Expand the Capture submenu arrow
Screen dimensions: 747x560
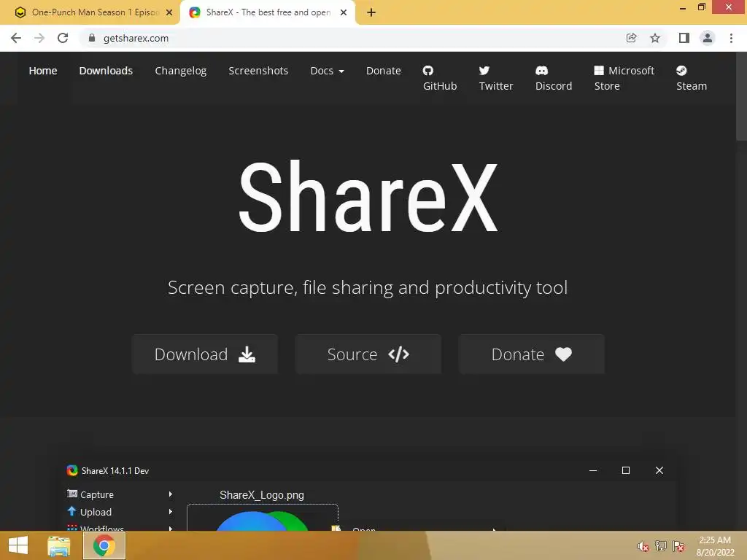click(171, 494)
